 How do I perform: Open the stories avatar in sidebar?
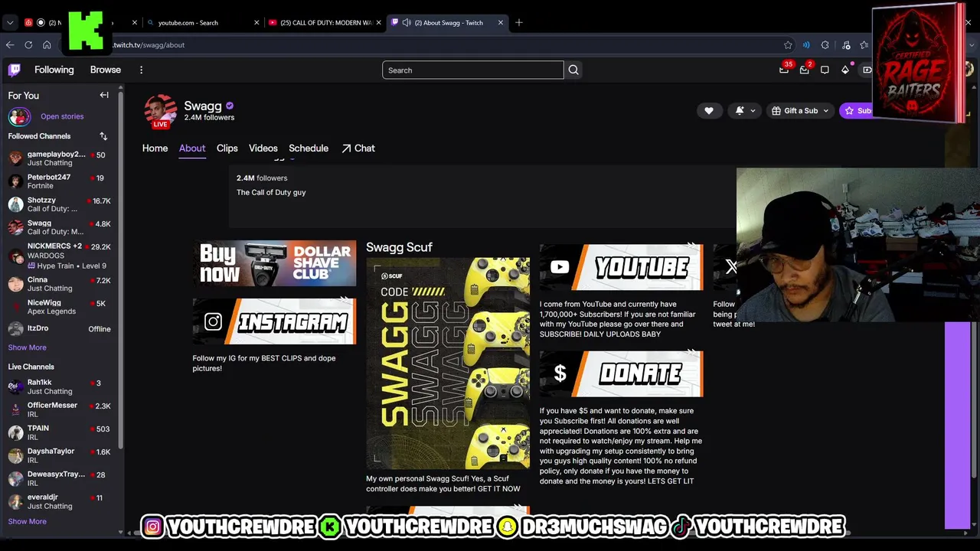(20, 116)
